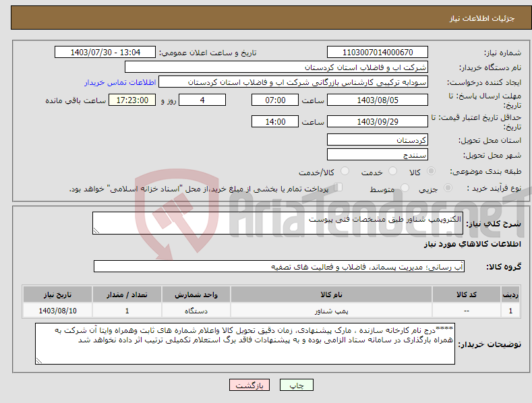Viewport: 532px width, 403px height.
Task: Select the جزیی purchase type radio
Action: click(448, 187)
